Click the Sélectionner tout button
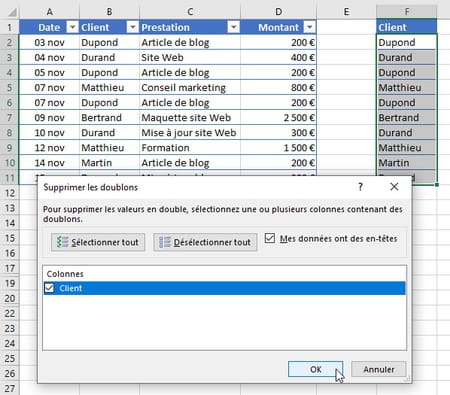Screen dimensions: 450x395 coord(98,242)
